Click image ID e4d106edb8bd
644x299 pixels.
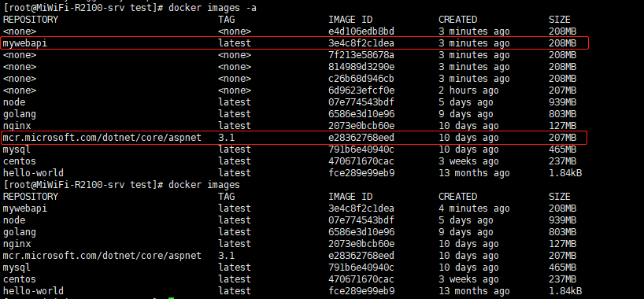[361, 31]
